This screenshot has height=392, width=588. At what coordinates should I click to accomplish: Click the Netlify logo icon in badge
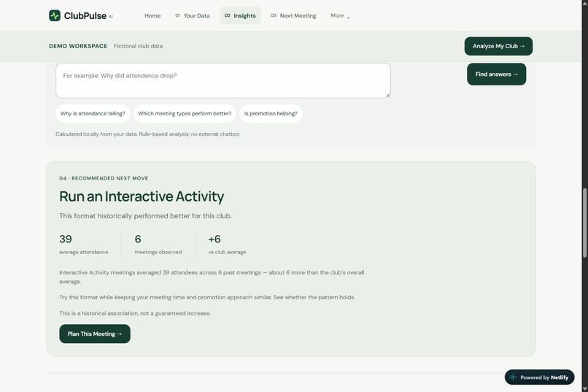click(514, 377)
